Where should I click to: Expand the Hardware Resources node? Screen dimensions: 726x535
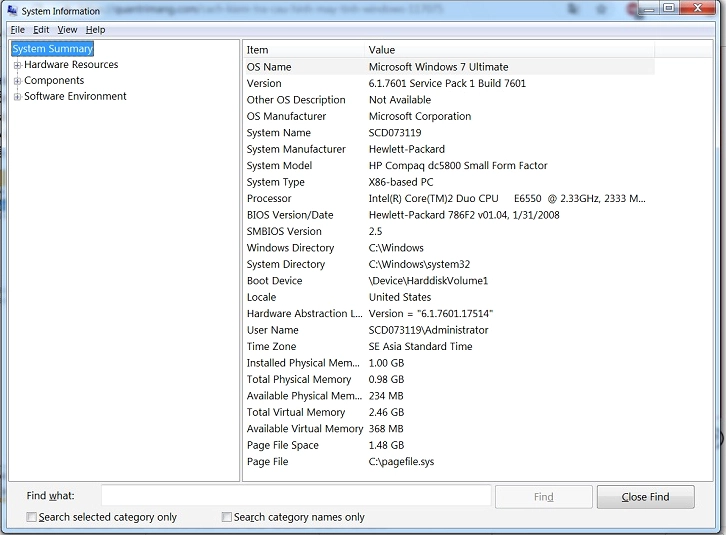click(18, 65)
